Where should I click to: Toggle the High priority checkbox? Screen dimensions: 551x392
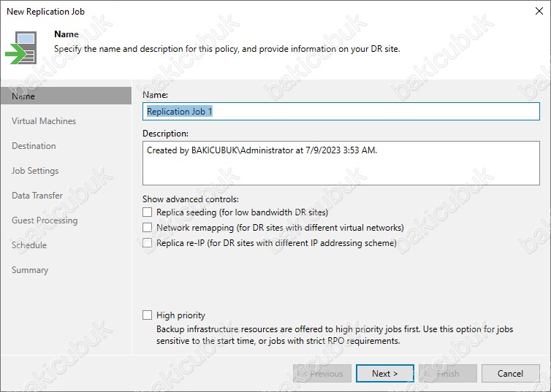[x=148, y=315]
